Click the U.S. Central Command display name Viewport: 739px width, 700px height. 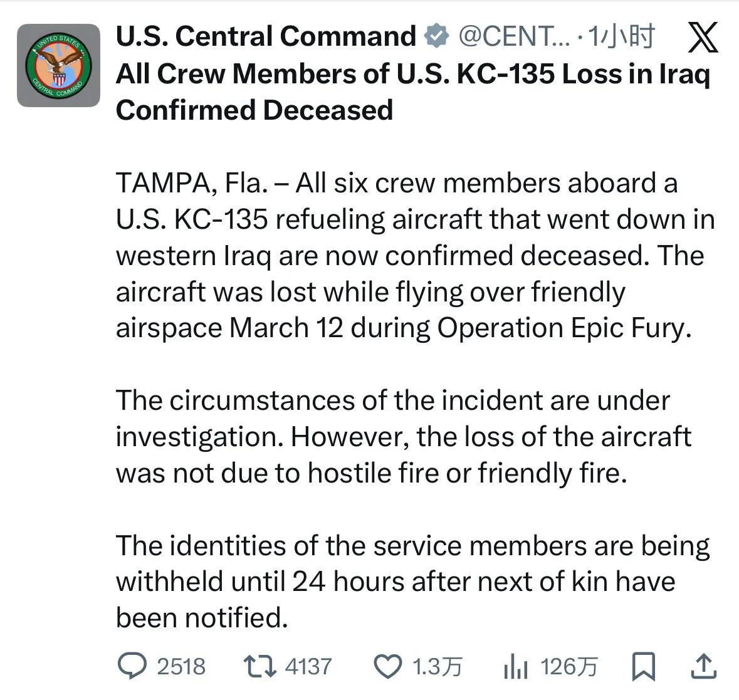click(x=266, y=36)
